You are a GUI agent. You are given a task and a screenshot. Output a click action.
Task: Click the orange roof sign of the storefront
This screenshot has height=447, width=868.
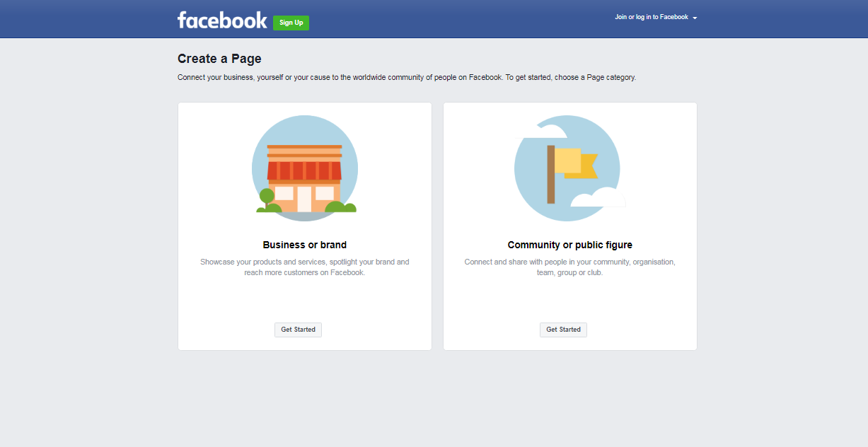tap(304, 149)
